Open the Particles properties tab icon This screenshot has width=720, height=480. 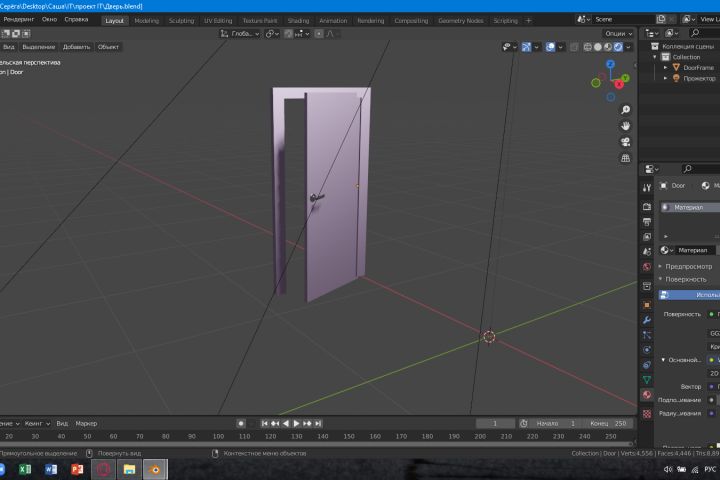[647, 335]
